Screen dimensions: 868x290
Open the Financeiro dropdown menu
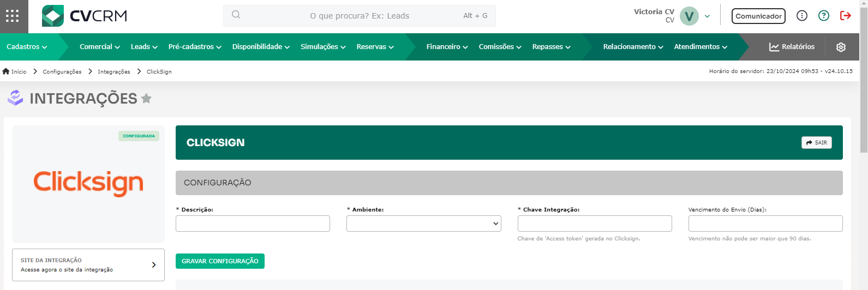(447, 47)
